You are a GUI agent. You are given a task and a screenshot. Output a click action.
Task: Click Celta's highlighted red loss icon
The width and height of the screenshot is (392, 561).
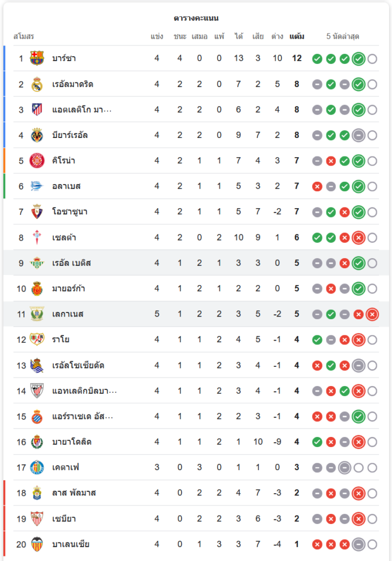tap(358, 237)
